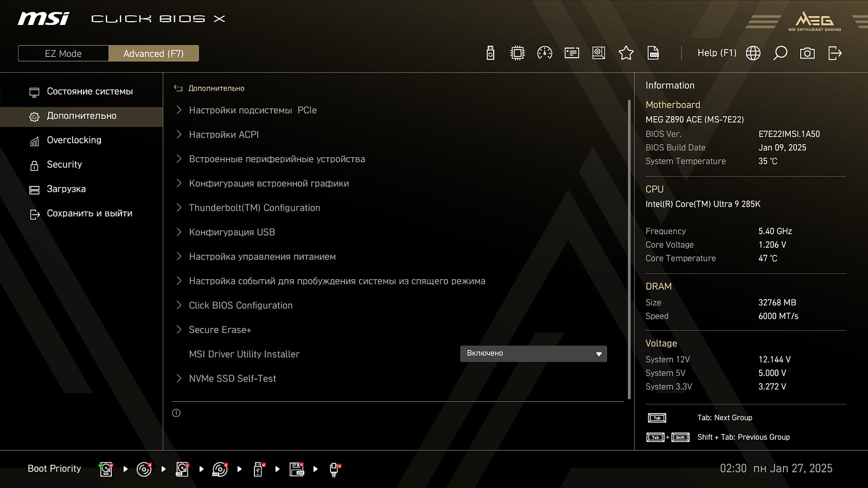Open search with magnifier icon
Image resolution: width=868 pixels, height=488 pixels.
[x=780, y=53]
